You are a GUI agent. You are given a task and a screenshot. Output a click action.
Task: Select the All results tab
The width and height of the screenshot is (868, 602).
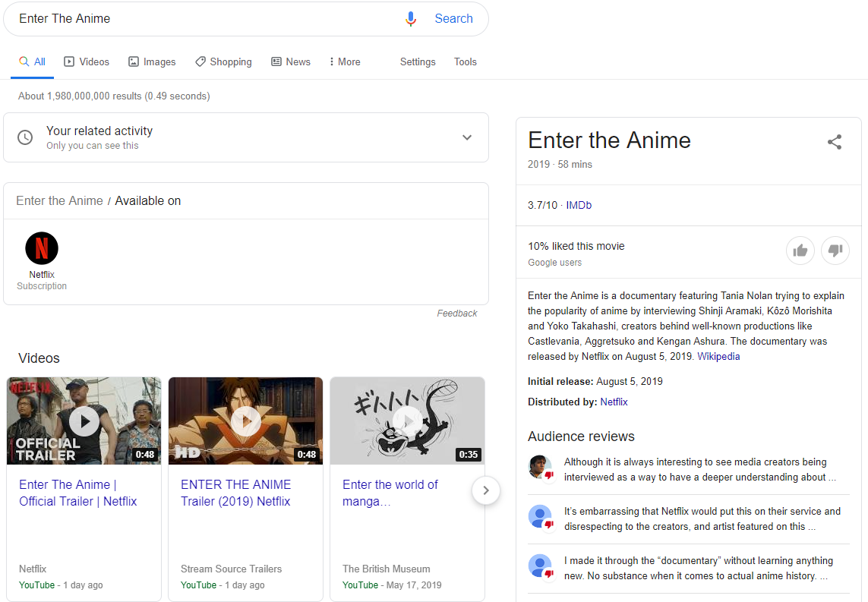click(x=32, y=62)
